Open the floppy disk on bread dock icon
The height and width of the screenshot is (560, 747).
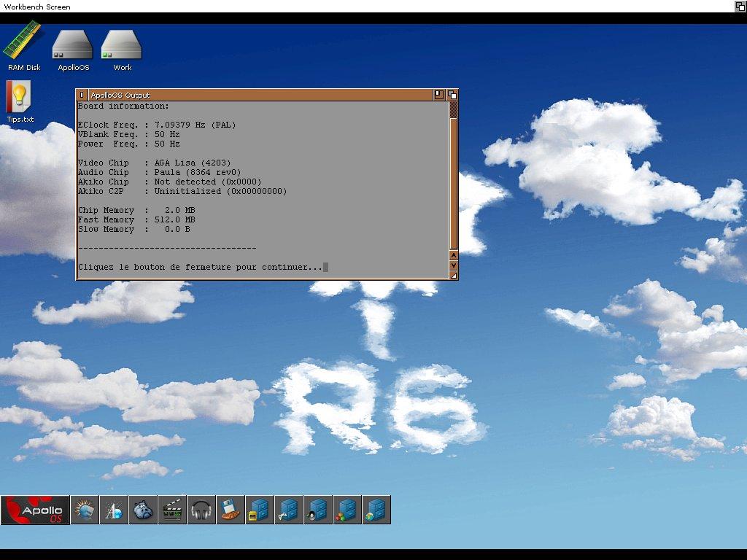[231, 510]
